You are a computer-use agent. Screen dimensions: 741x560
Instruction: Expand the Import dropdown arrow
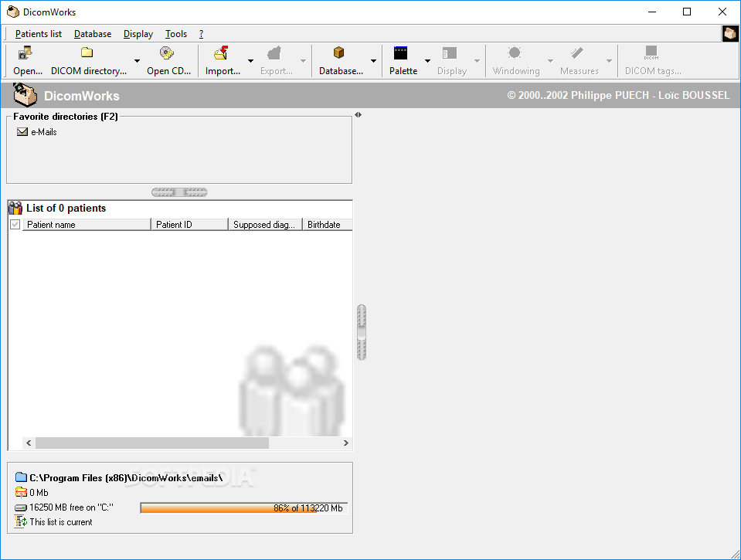click(x=250, y=61)
